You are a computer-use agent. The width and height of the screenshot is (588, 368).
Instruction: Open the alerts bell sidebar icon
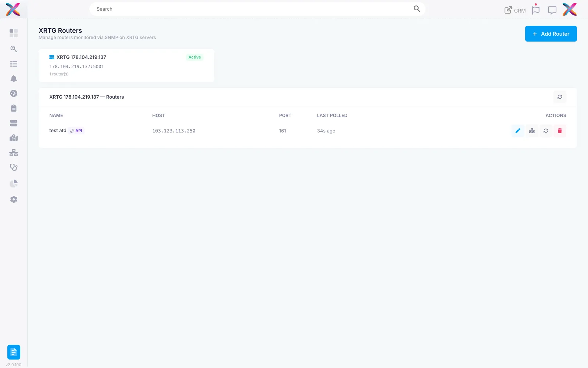14,79
